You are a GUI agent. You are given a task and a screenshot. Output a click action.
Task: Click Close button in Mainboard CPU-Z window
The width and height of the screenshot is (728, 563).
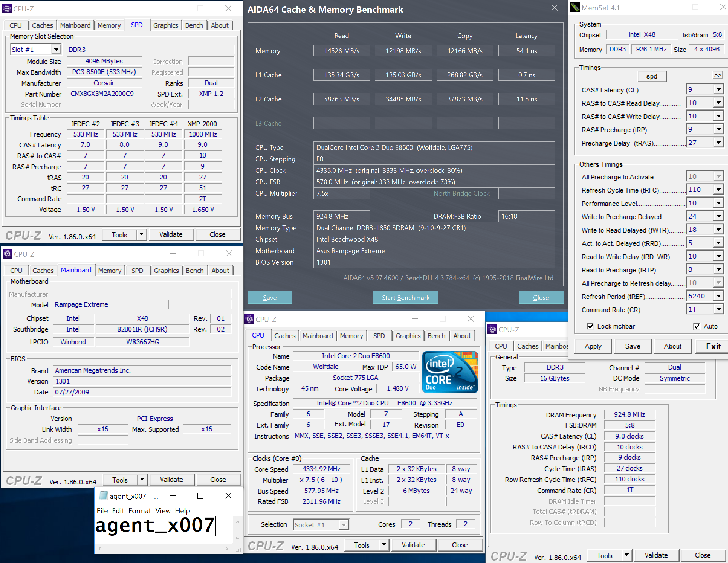[x=218, y=479]
